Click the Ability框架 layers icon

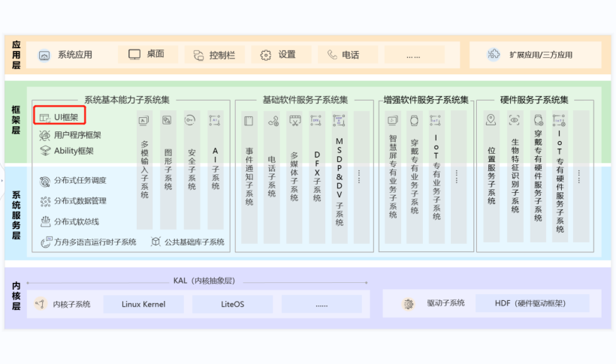45,151
